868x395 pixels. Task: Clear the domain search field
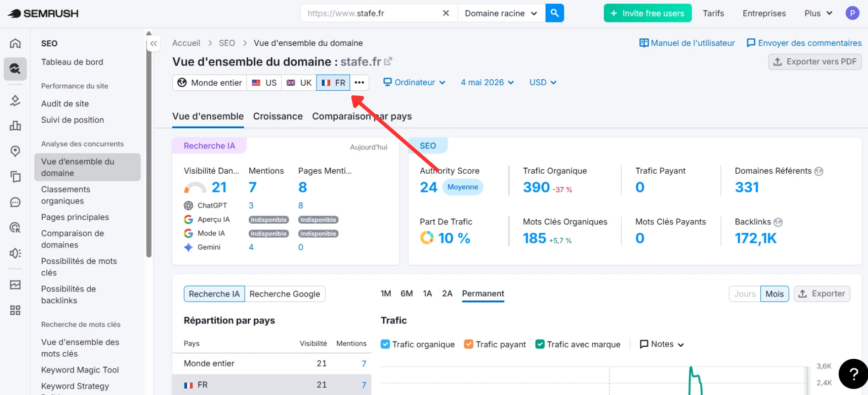pyautogui.click(x=446, y=13)
